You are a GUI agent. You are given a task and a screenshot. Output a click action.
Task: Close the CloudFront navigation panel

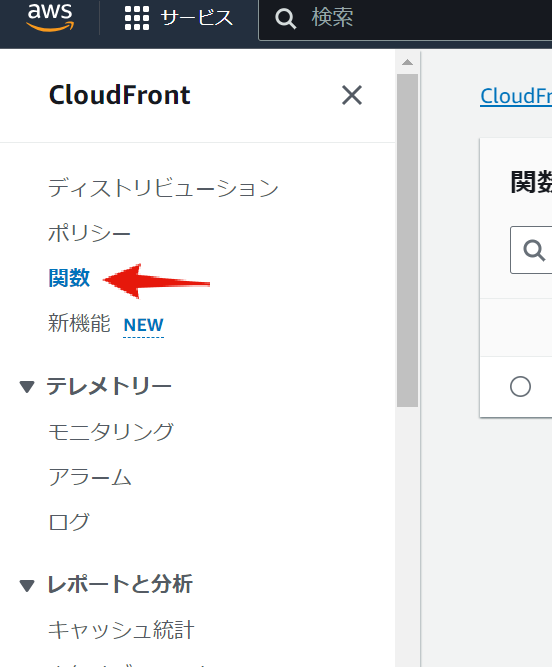[352, 95]
